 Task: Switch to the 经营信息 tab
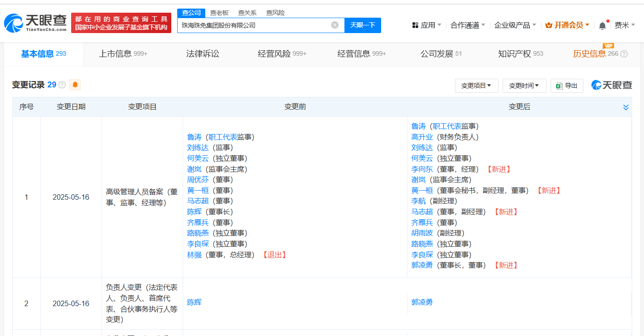coord(362,54)
